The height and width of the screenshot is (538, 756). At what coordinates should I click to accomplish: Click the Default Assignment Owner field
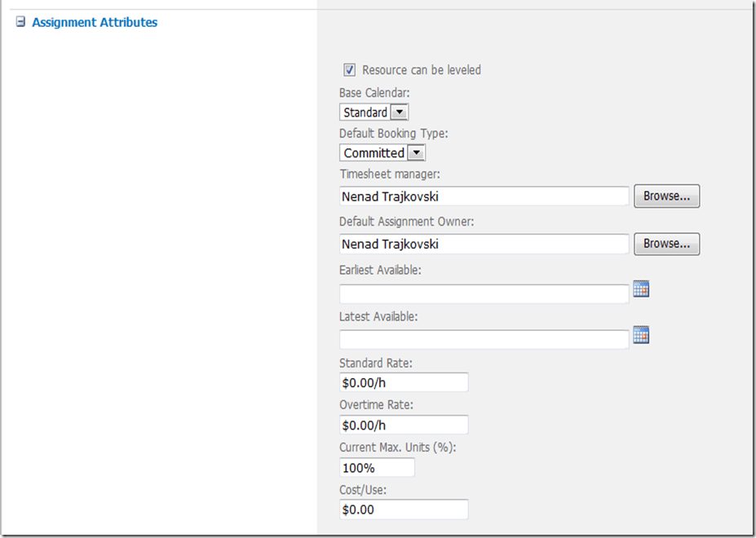484,244
